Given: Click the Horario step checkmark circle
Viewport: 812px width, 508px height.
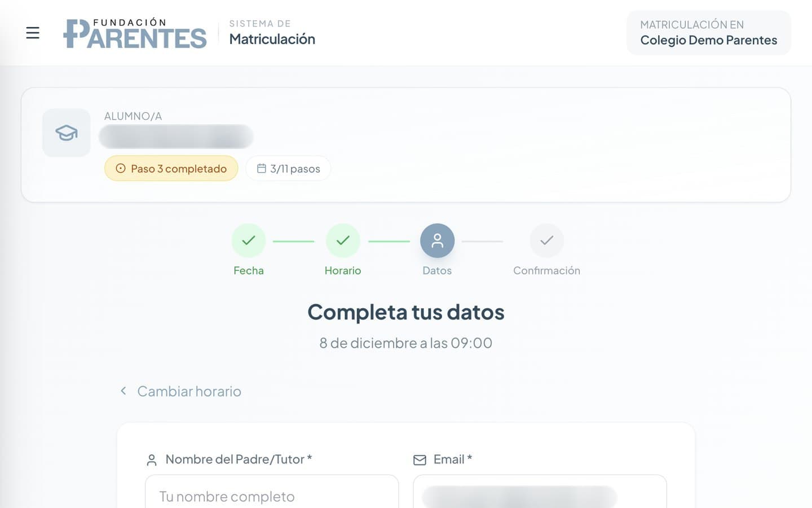Looking at the screenshot, I should point(343,240).
